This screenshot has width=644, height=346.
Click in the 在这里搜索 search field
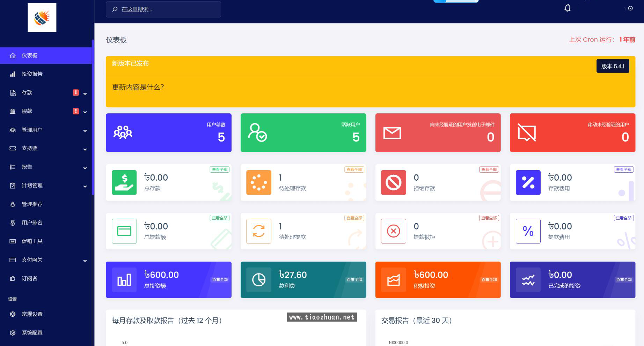[x=163, y=9]
